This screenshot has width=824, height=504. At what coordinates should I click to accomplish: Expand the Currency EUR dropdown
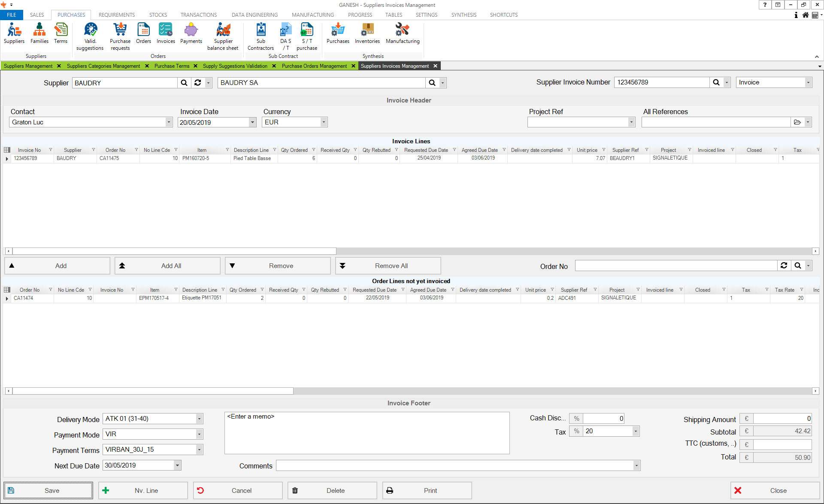pyautogui.click(x=324, y=122)
